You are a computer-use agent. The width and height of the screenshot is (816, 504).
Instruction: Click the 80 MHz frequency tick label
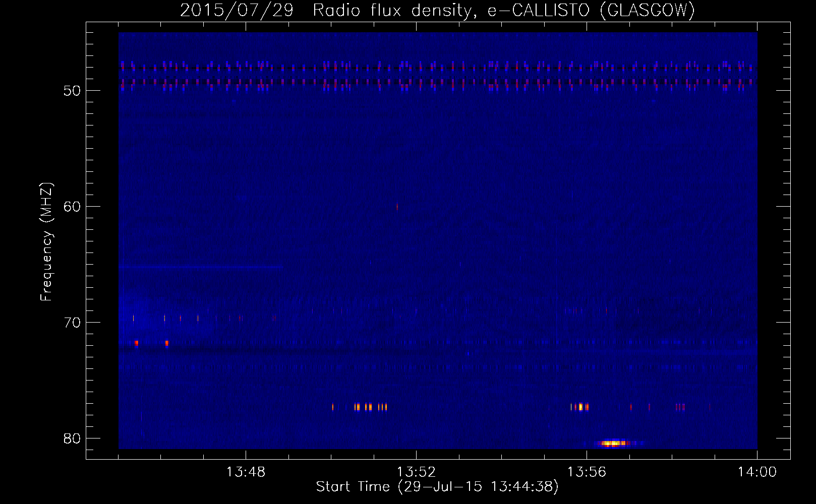coord(72,438)
